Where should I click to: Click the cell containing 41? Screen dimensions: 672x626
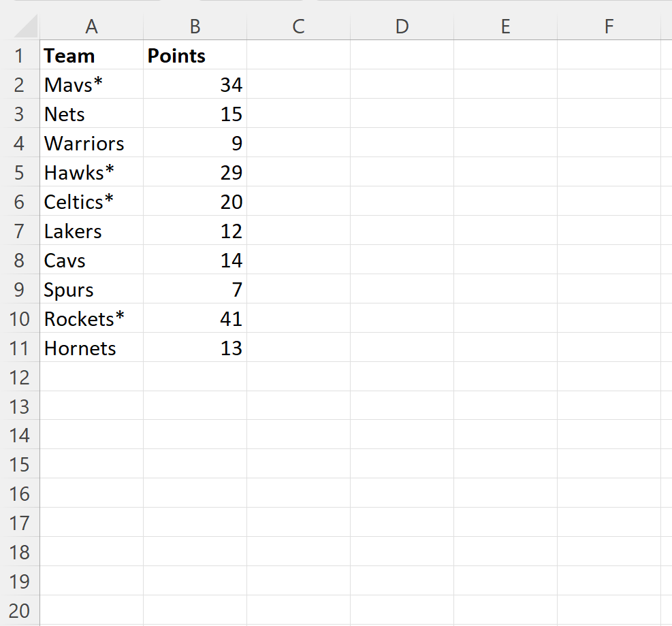[x=195, y=319]
